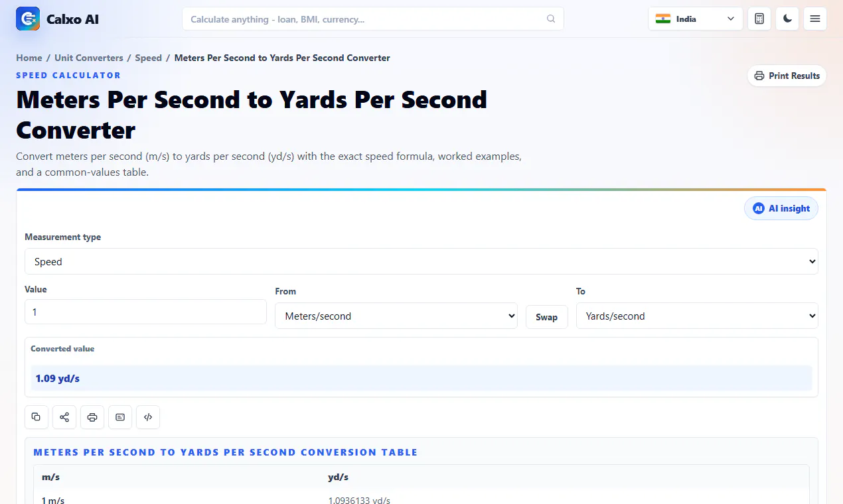The height and width of the screenshot is (504, 843).
Task: Open Speed breadcrumb link
Action: coord(148,58)
